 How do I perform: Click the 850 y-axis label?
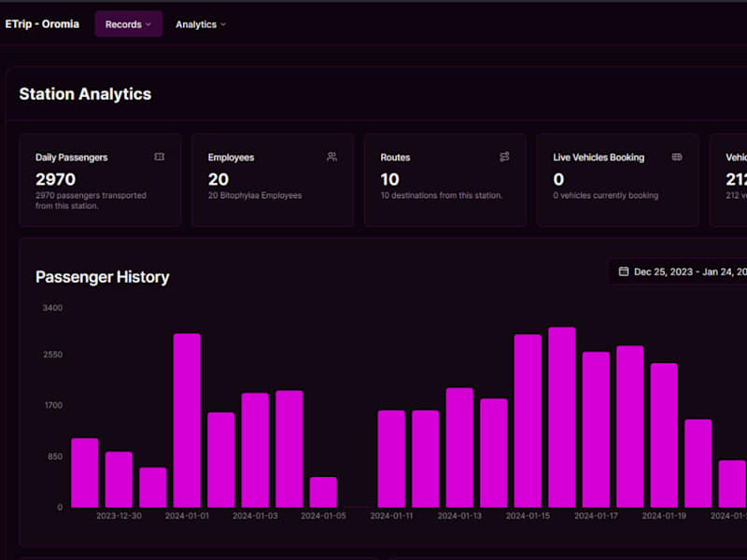click(x=55, y=456)
